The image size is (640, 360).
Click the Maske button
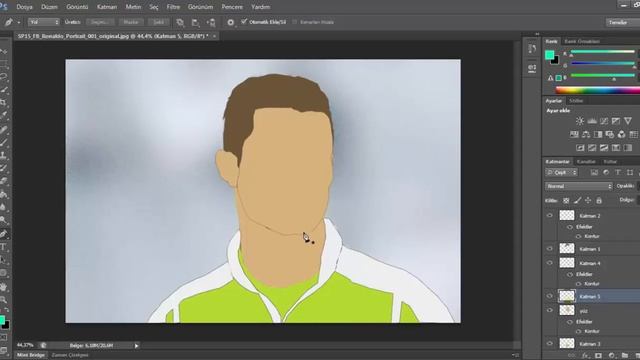(x=131, y=22)
